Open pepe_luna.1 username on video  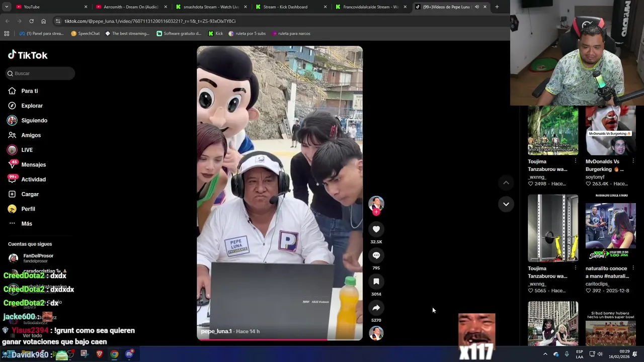216,331
